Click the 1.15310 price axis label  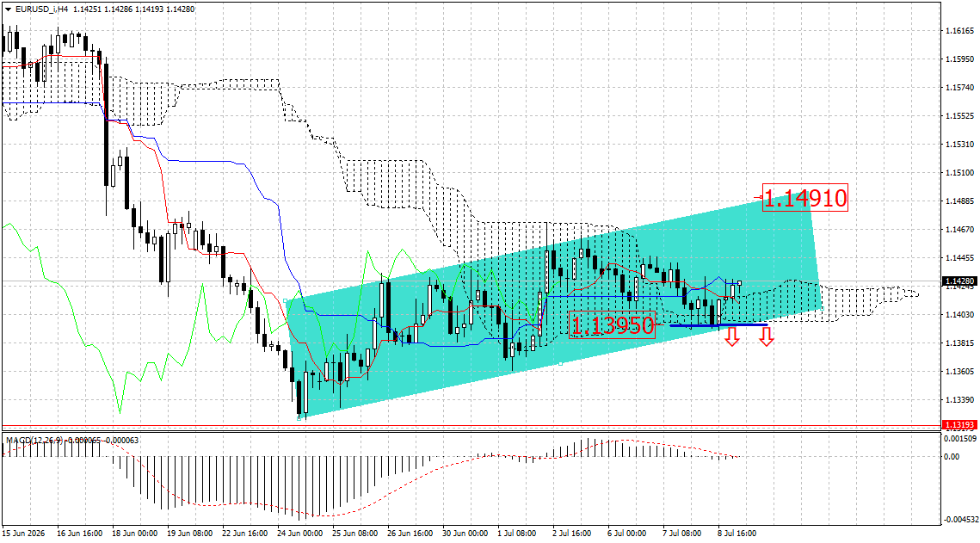point(959,145)
